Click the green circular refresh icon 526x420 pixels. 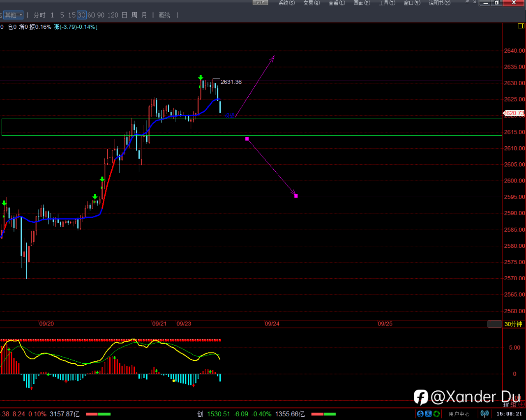tap(436, 414)
